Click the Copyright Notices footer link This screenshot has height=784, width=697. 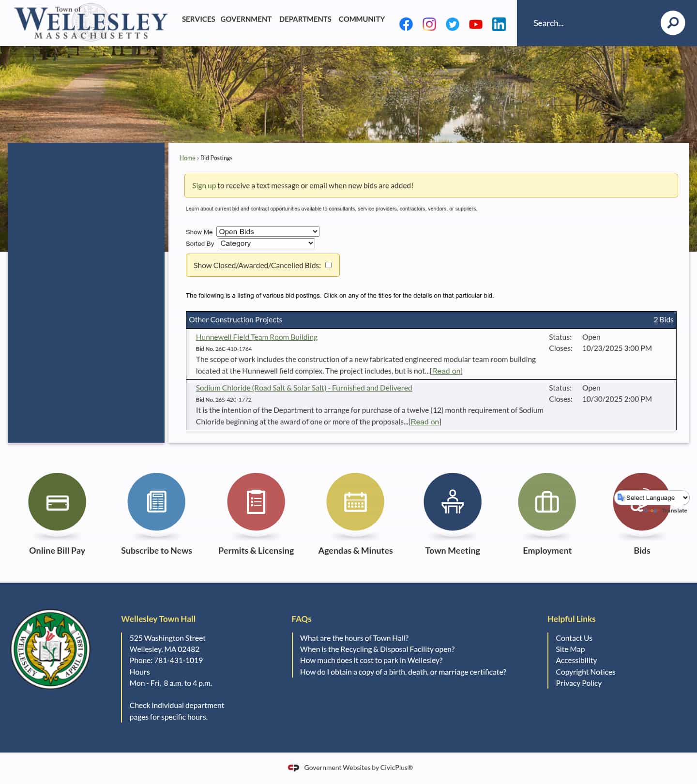586,672
